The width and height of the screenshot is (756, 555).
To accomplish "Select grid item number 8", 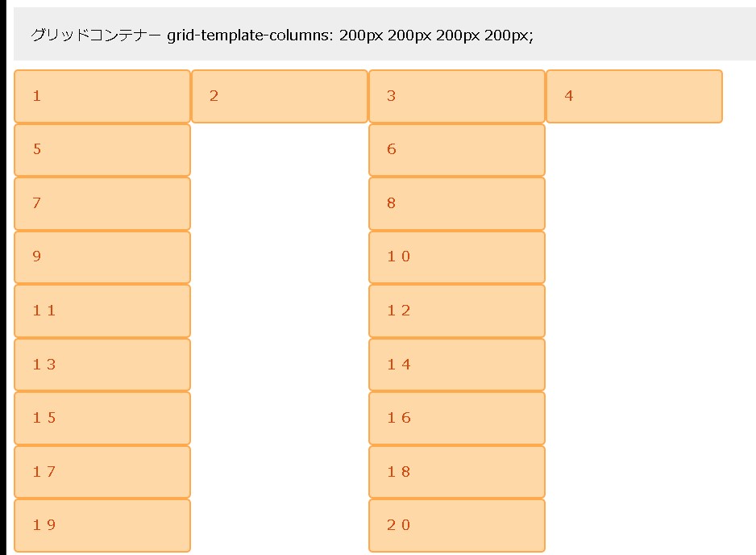I will [x=457, y=203].
